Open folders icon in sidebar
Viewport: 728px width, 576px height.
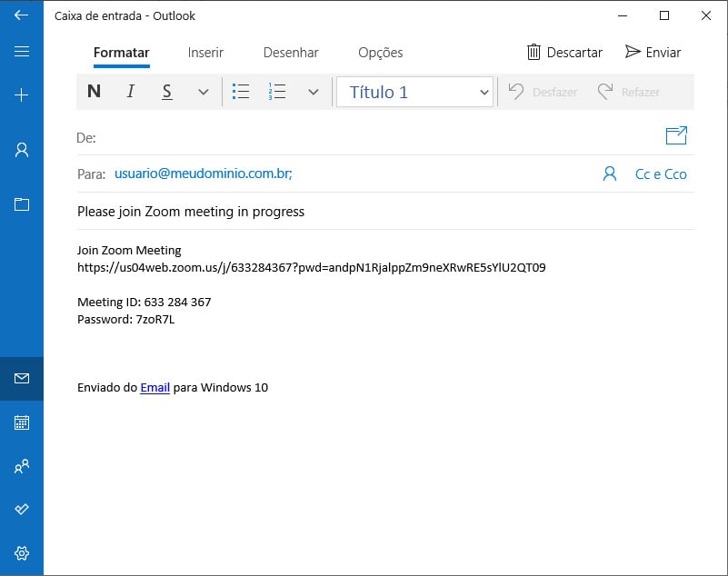(21, 204)
